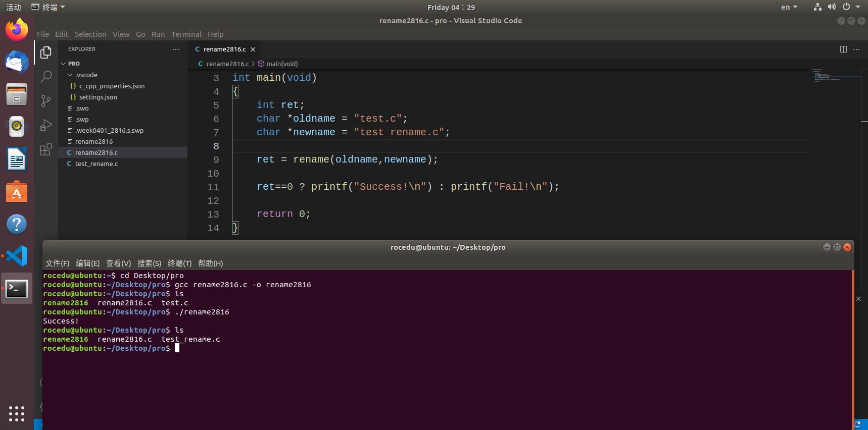Viewport: 868px width, 430px height.
Task: Open Explorer Views and More Actions ellipsis
Action: click(176, 49)
